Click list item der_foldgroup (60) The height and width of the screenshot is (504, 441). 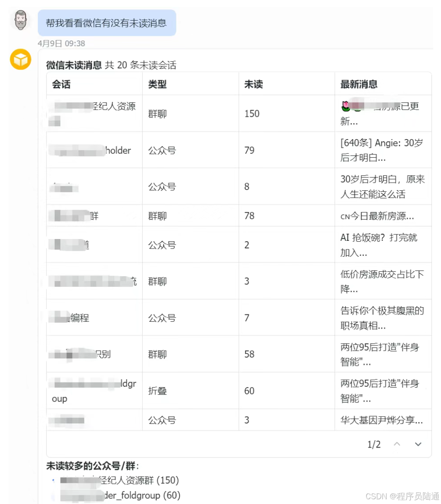[120, 495]
